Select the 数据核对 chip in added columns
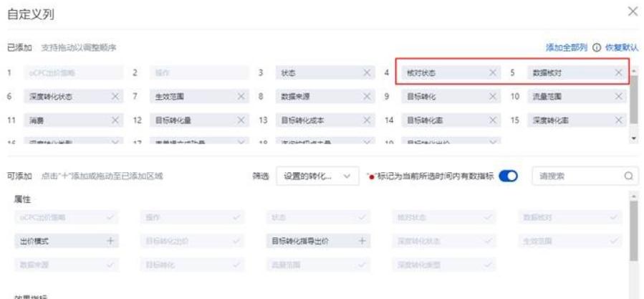644x299 pixels. pyautogui.click(x=577, y=73)
